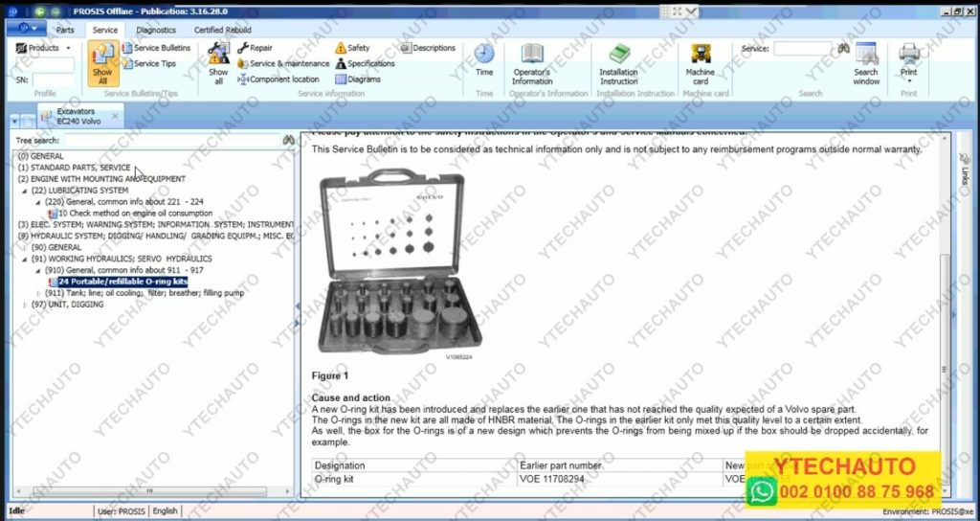Image resolution: width=980 pixels, height=521 pixels.
Task: Open the Products dropdown
Action: click(x=43, y=48)
